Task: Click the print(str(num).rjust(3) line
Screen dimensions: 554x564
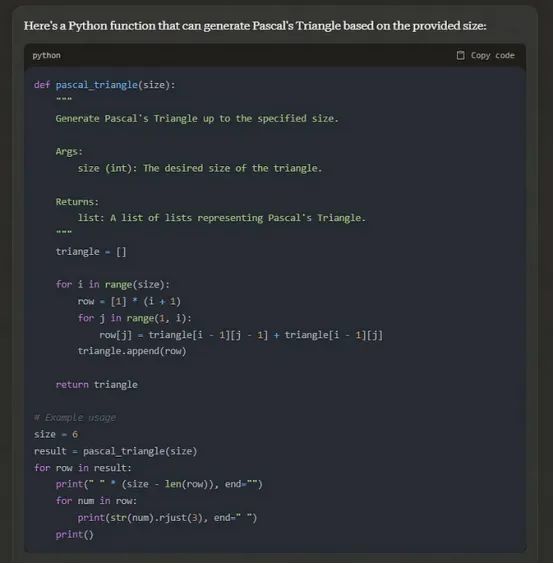Action: [167, 518]
